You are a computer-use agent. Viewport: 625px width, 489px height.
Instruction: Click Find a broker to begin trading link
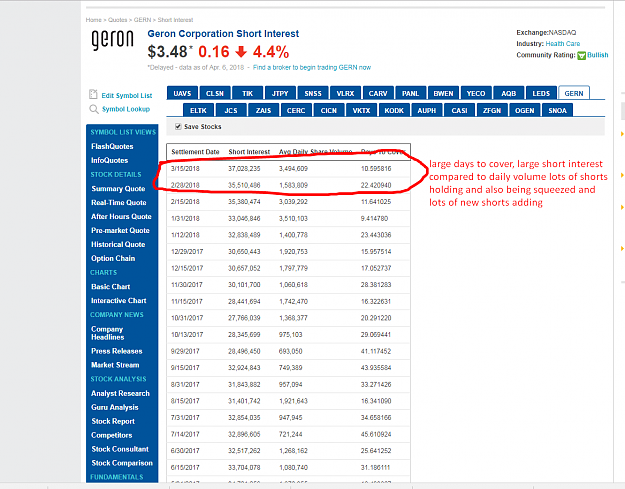pos(312,67)
